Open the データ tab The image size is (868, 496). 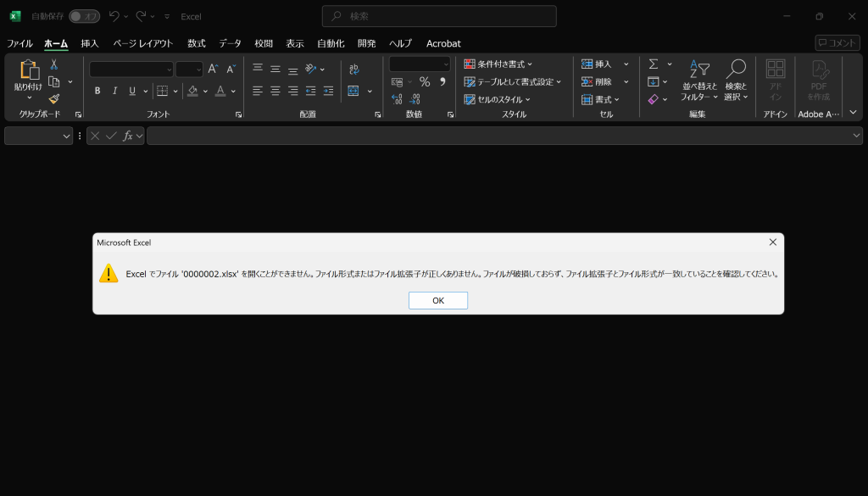tap(230, 43)
